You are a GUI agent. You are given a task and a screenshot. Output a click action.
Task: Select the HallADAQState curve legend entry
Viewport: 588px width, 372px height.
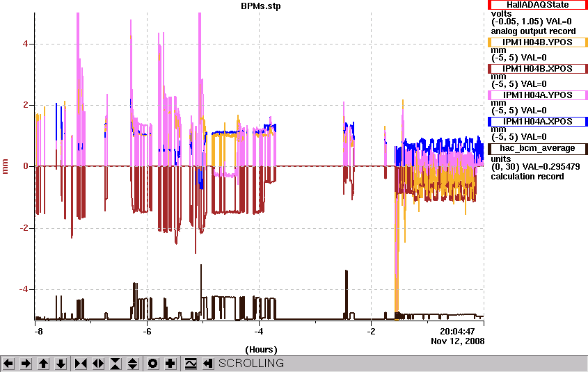[537, 5]
